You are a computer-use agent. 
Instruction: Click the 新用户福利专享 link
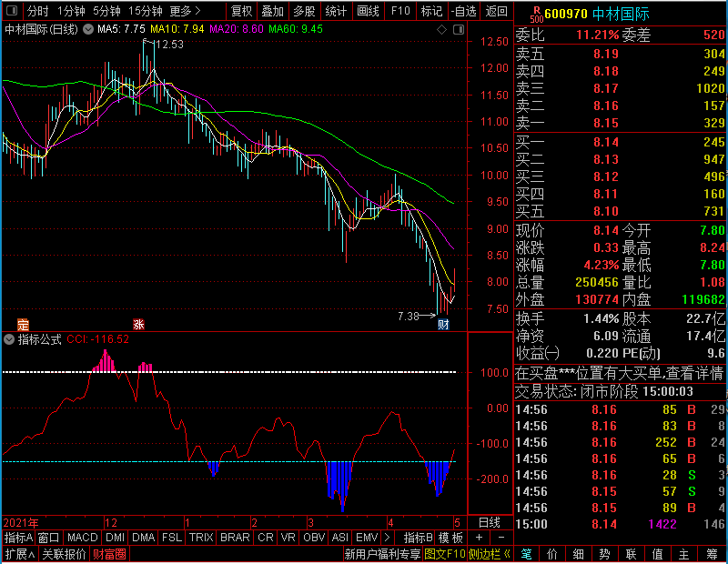pyautogui.click(x=382, y=554)
